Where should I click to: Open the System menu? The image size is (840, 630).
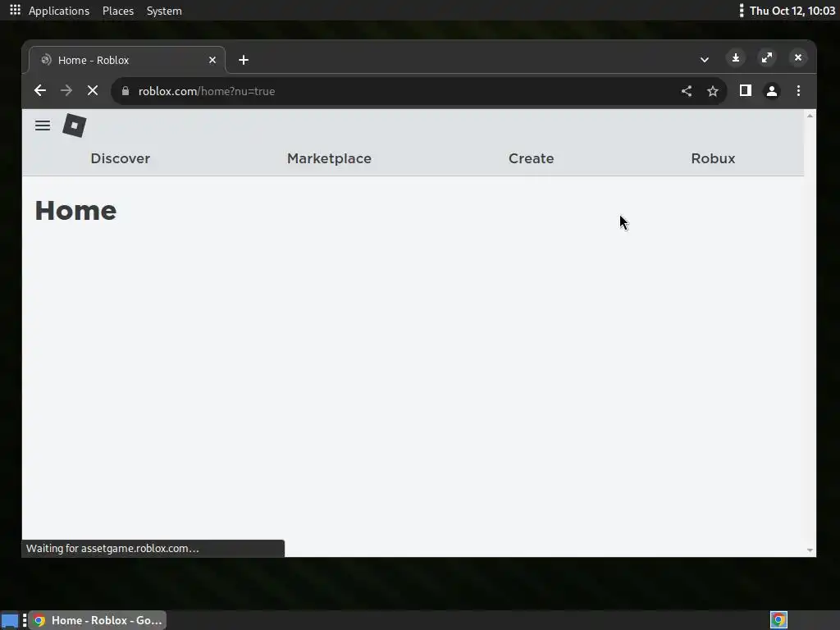click(x=164, y=11)
